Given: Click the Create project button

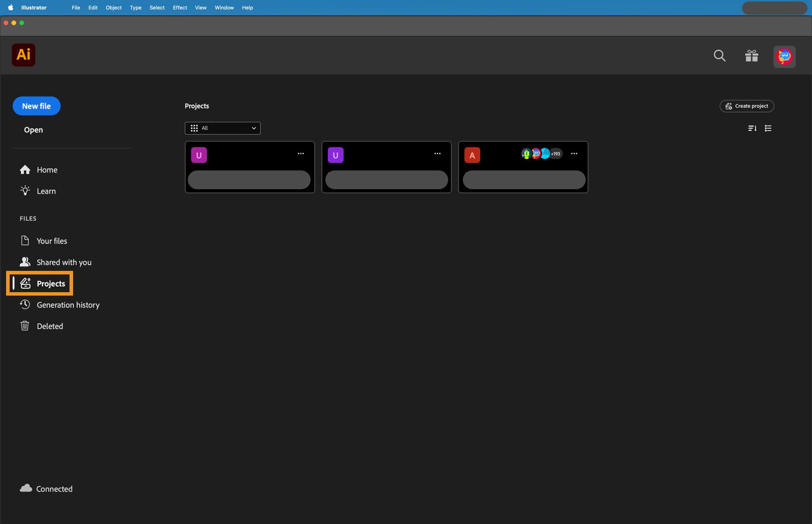Looking at the screenshot, I should [x=747, y=106].
